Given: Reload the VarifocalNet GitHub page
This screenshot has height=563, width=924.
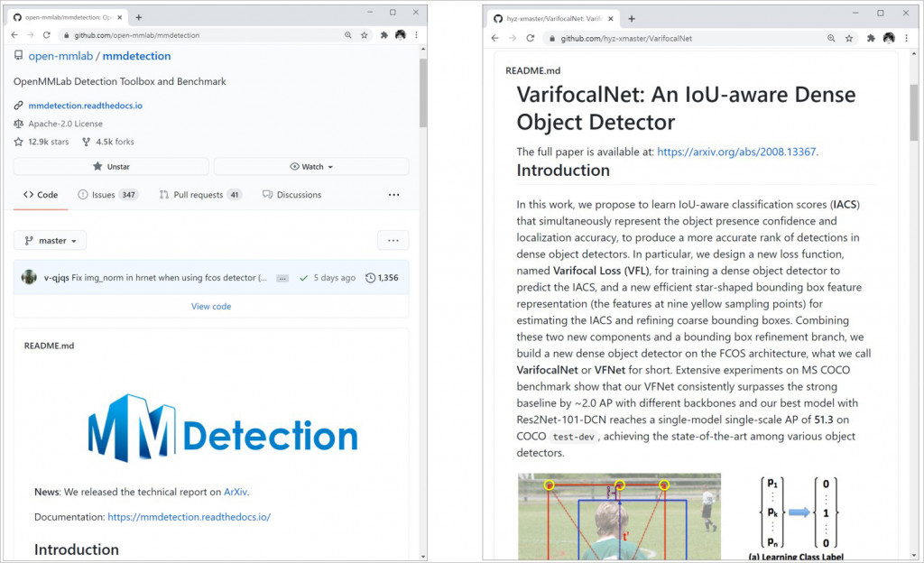Looking at the screenshot, I should click(531, 38).
